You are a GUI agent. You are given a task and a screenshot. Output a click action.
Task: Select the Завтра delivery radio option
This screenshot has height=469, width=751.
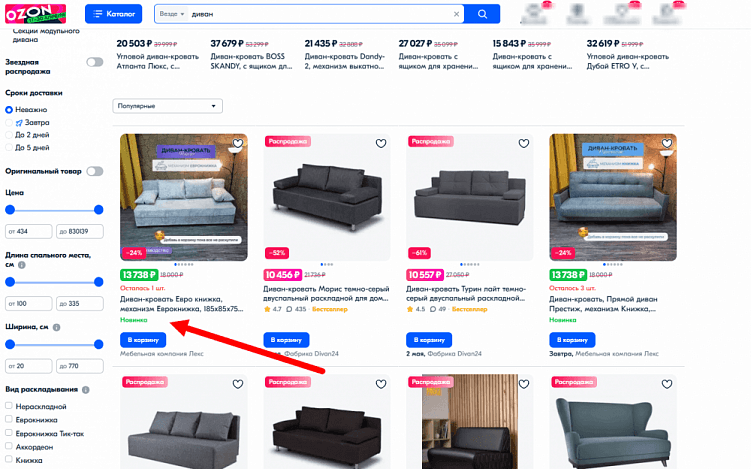[x=9, y=123]
